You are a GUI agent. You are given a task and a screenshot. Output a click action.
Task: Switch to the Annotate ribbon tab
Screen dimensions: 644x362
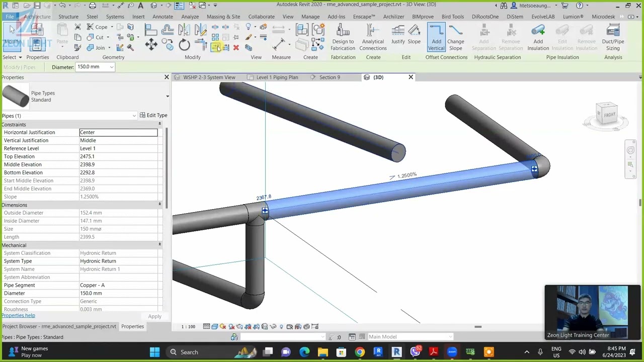click(x=163, y=17)
